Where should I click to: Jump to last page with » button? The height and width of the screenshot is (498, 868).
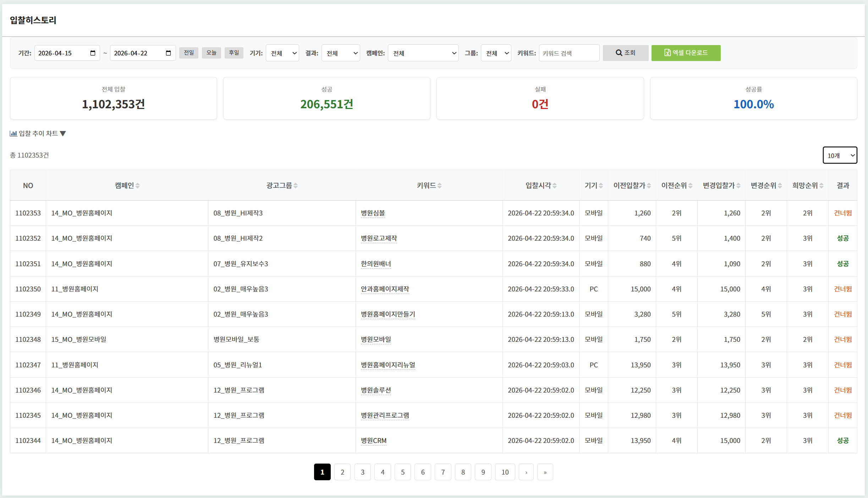pos(545,472)
